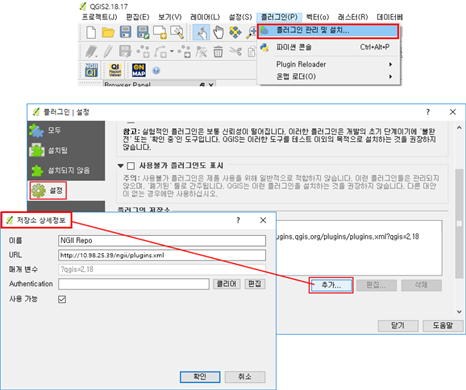Uncheck the enabled checkbox in repository details
Screen dimensions: 466x390
point(62,299)
